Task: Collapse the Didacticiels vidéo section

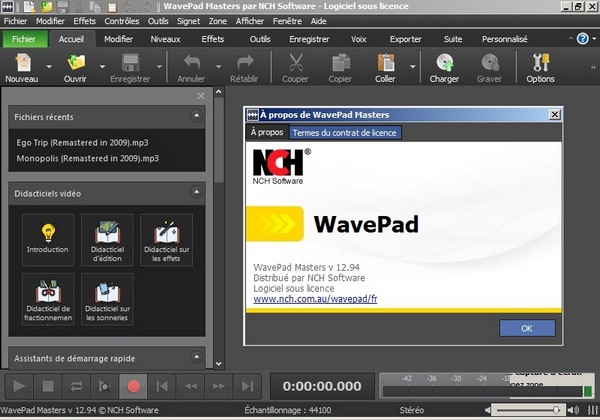Action: (196, 192)
